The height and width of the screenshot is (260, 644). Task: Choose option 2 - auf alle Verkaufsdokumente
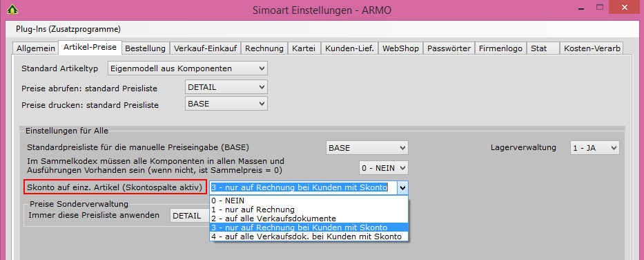coord(309,218)
